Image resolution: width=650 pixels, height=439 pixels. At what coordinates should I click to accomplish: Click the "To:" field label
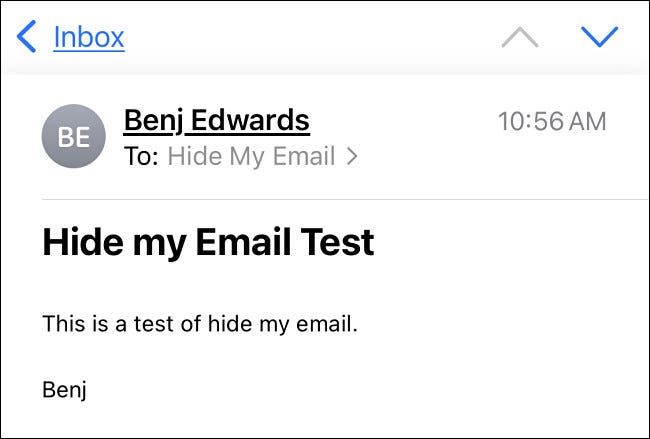click(x=141, y=156)
